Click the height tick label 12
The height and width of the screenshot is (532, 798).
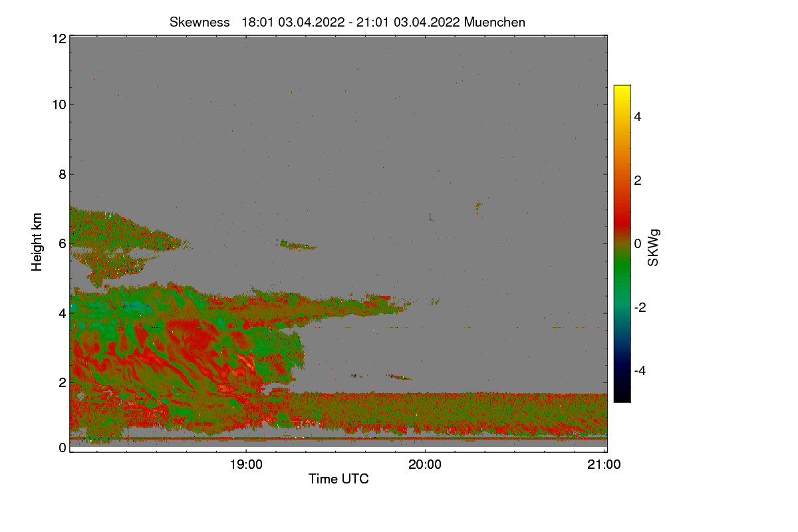(59, 39)
